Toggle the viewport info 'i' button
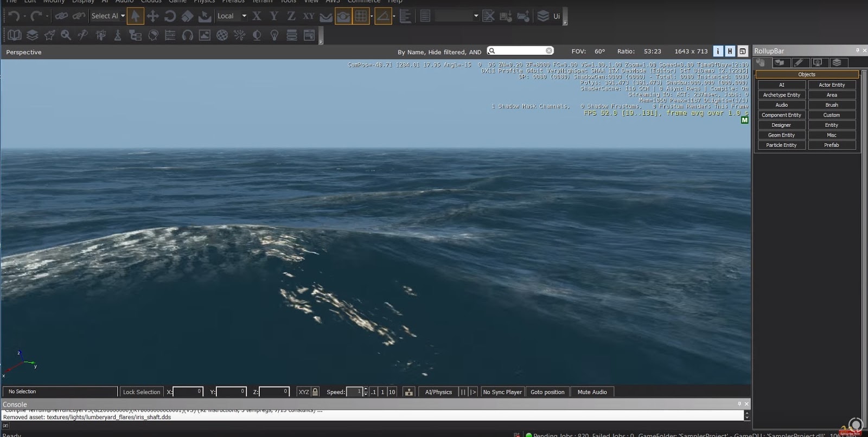This screenshot has width=868, height=437. pos(718,51)
